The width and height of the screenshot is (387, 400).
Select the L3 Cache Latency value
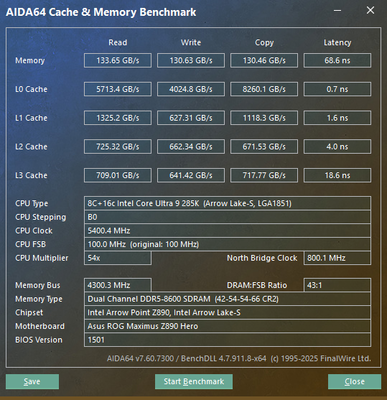coord(337,175)
